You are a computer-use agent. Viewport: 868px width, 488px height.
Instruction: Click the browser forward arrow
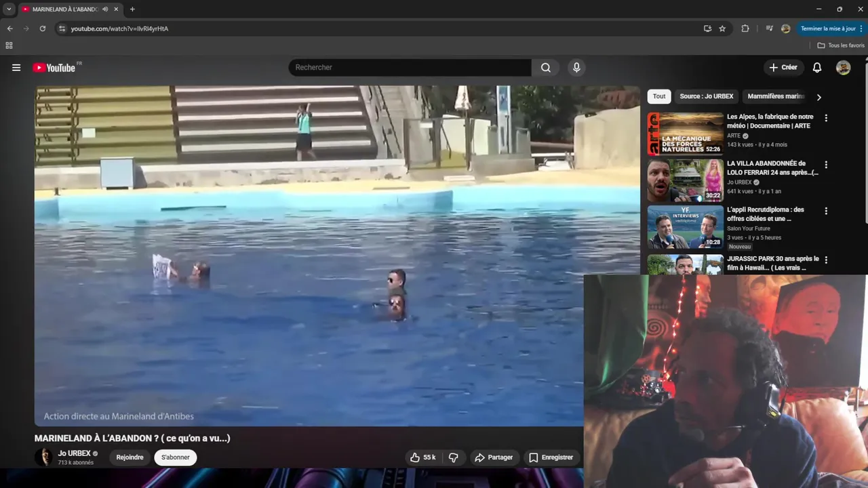(x=26, y=28)
